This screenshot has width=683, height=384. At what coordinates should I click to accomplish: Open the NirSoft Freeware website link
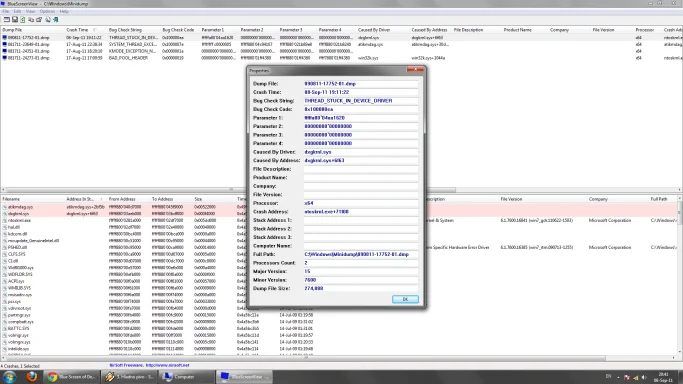[x=149, y=365]
